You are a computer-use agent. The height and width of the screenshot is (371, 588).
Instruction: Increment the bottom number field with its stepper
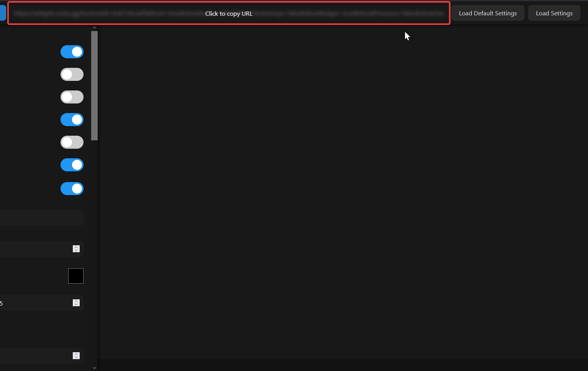coord(76,354)
